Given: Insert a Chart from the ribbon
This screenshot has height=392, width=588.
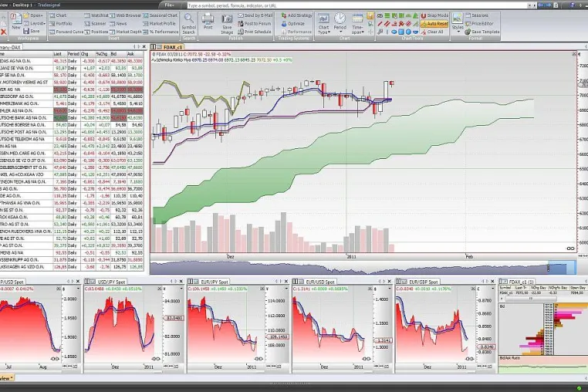Looking at the screenshot, I should tap(58, 15).
